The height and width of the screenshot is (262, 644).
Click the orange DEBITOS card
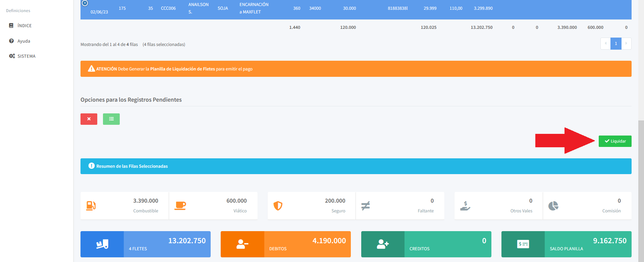click(x=285, y=244)
